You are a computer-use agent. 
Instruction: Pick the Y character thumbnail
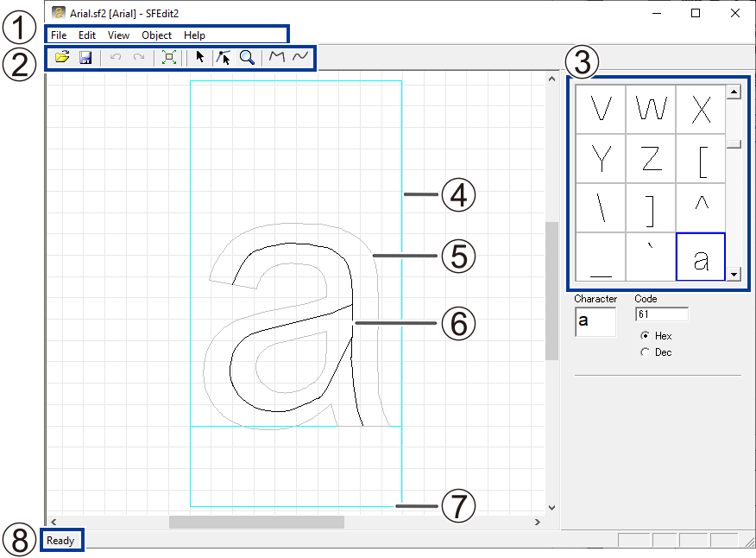click(x=601, y=159)
